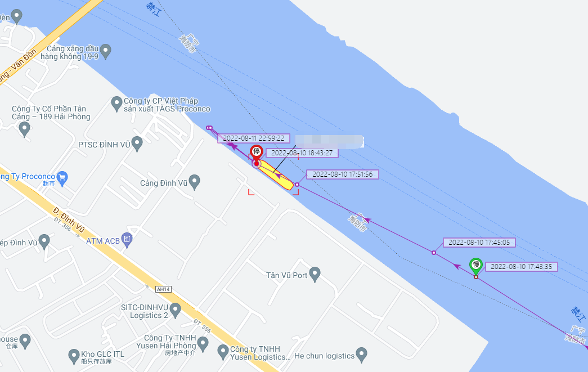This screenshot has width=588, height=372.
Task: Click the AH14 highway shield label
Action: tap(164, 289)
